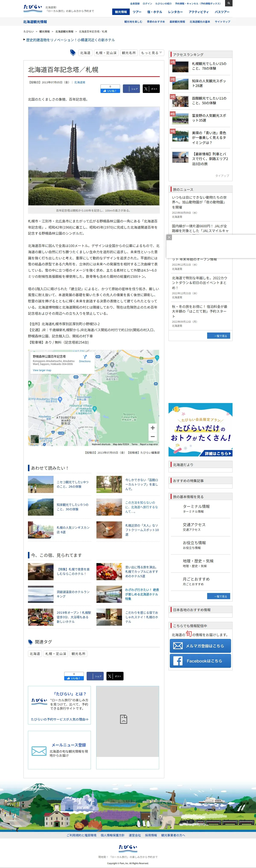Open hotel renovation news link under breadcrumb

click(70, 40)
